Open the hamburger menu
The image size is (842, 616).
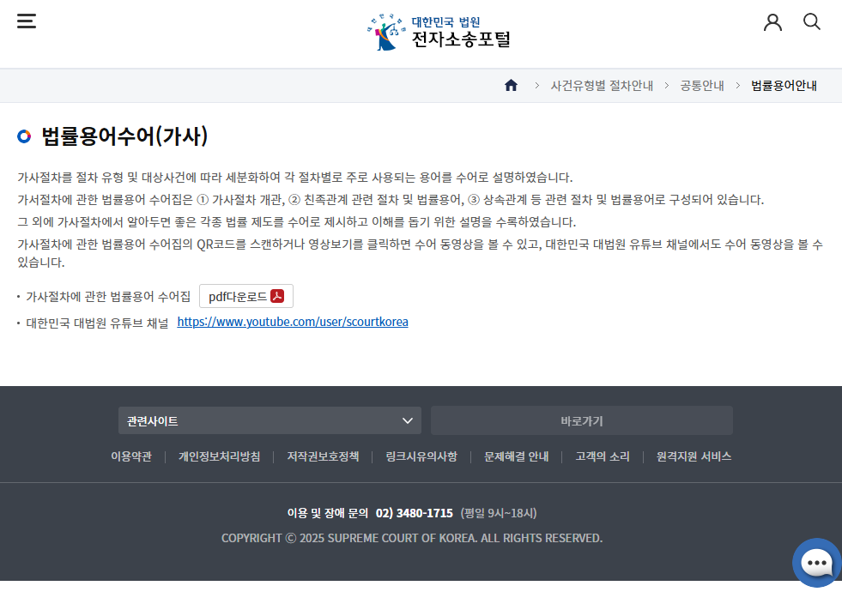[x=27, y=21]
